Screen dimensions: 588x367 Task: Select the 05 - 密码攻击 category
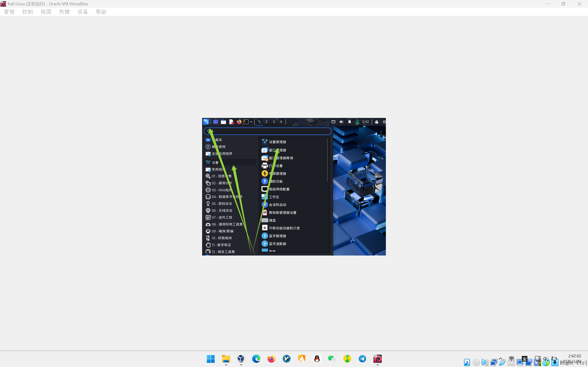coord(222,204)
